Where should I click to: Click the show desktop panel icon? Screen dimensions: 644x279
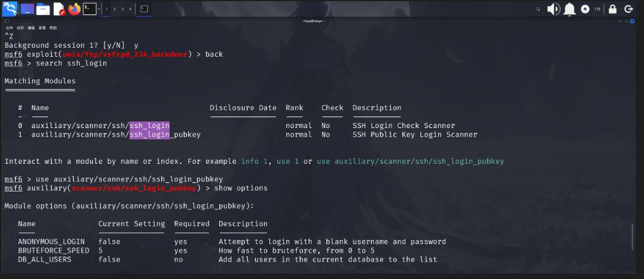click(27, 8)
